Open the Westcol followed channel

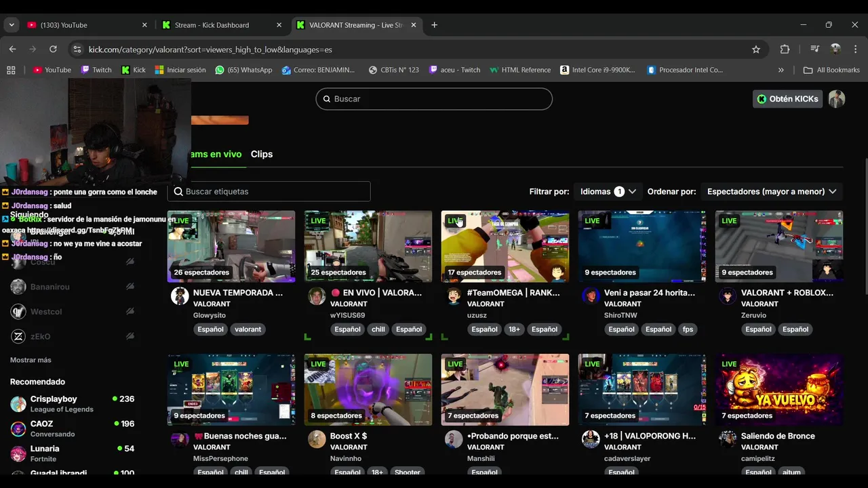(73, 312)
